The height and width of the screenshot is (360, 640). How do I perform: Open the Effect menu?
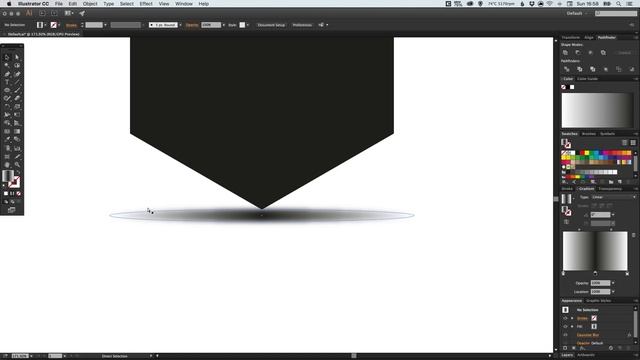[x=146, y=4]
